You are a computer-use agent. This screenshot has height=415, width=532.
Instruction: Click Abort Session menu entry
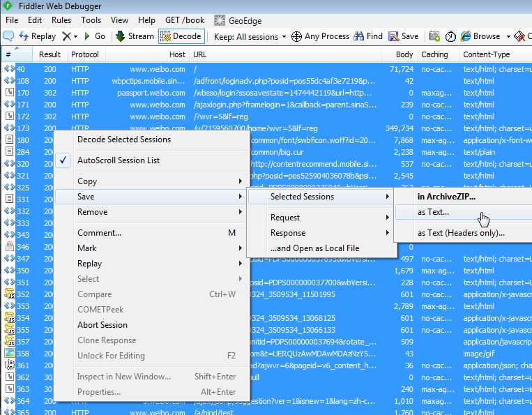[x=152, y=325]
